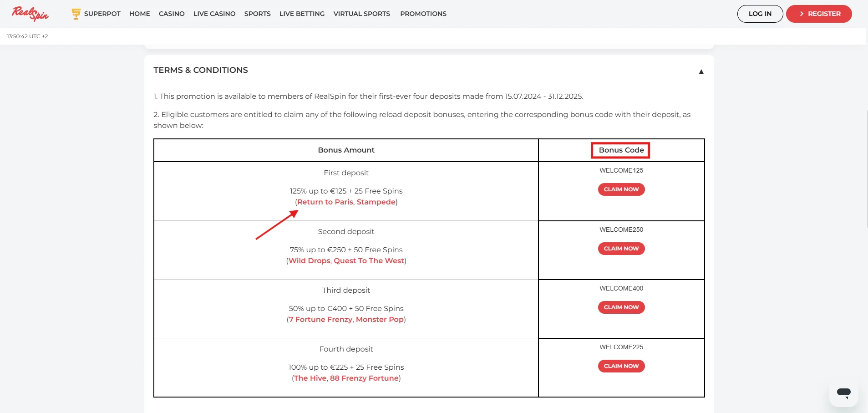The width and height of the screenshot is (868, 413).
Task: Open the CASINO menu item
Action: [172, 14]
